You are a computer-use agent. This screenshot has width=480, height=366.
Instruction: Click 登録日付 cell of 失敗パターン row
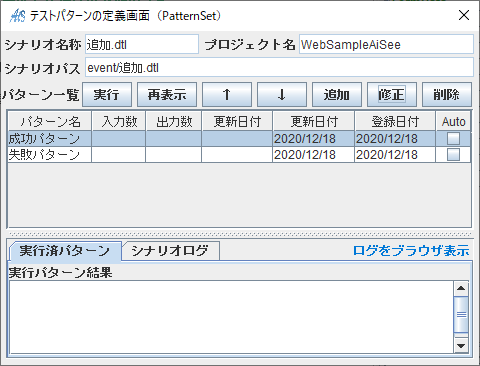(x=395, y=155)
